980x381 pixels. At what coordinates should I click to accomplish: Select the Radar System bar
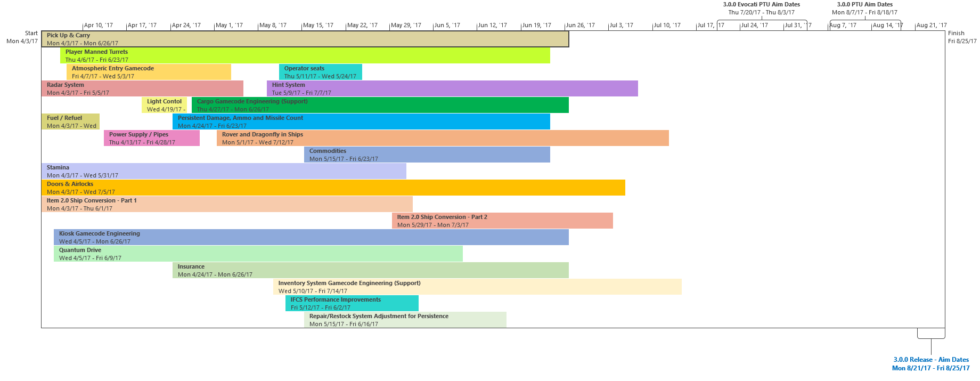[142, 88]
